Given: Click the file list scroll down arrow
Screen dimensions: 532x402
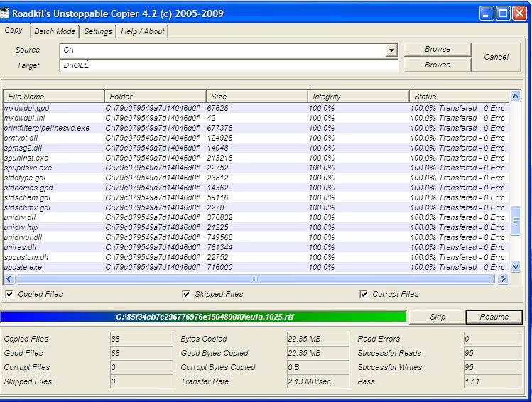Looking at the screenshot, I should 515,267.
